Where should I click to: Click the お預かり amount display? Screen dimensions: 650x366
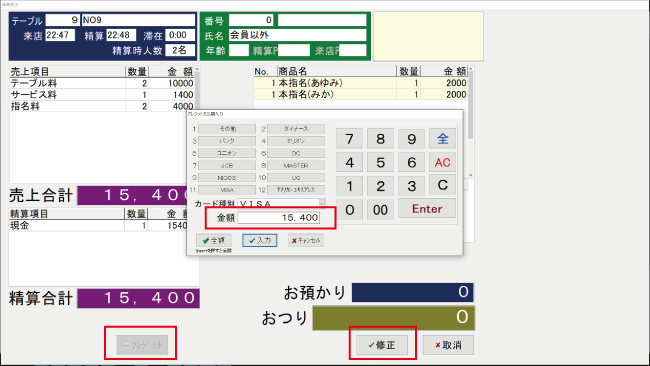pyautogui.click(x=412, y=292)
